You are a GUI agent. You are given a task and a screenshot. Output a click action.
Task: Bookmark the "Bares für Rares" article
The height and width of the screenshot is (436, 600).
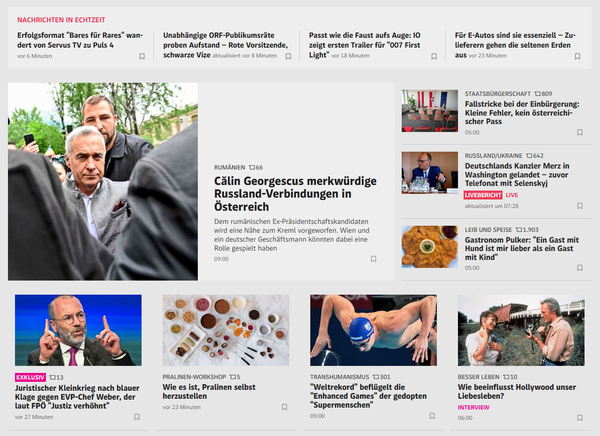point(142,56)
